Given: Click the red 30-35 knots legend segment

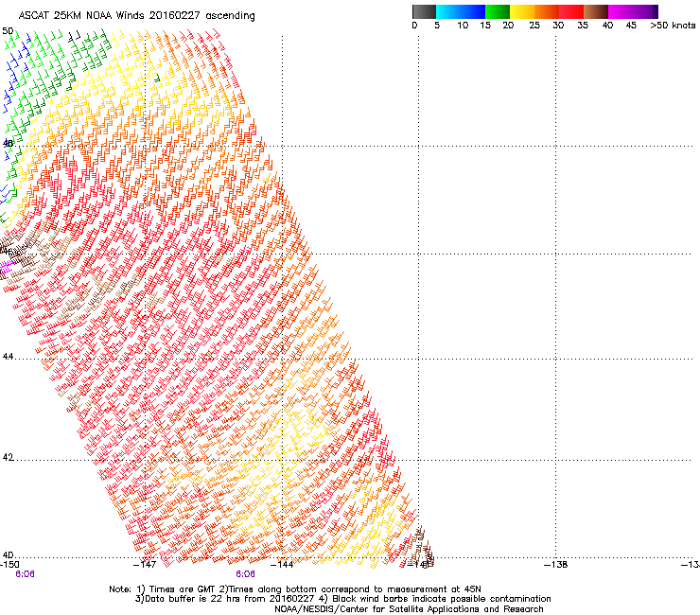Looking at the screenshot, I should [571, 11].
